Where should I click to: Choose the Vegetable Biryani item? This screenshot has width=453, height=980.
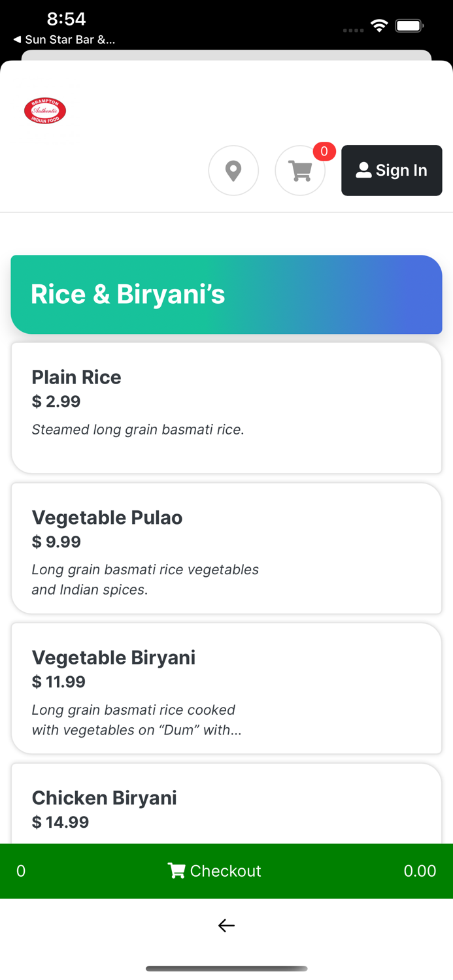click(226, 687)
